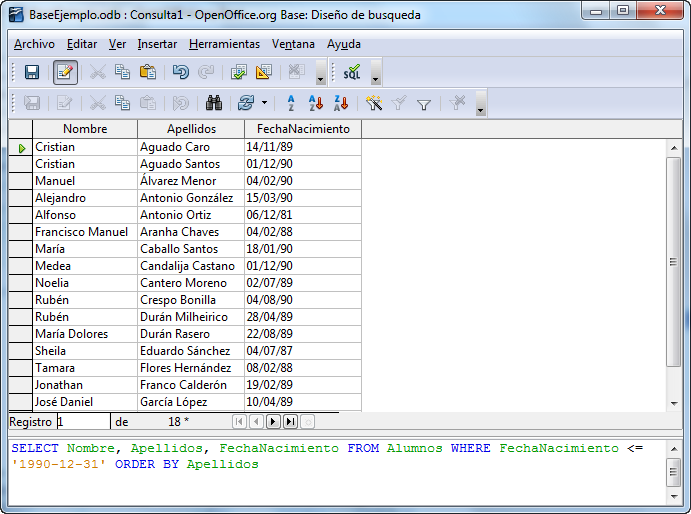Click the date cell '22/08/89'
Viewport: 691px width, 514px height.
[303, 334]
